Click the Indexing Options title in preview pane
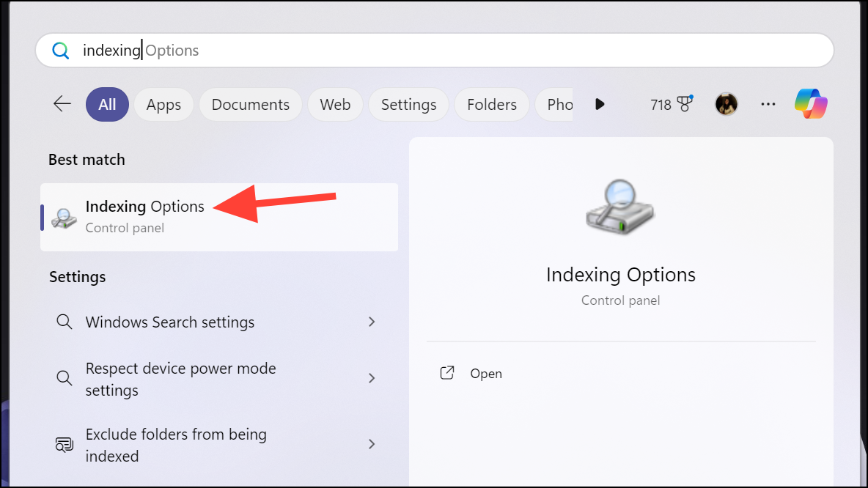Image resolution: width=868 pixels, height=488 pixels. click(620, 275)
